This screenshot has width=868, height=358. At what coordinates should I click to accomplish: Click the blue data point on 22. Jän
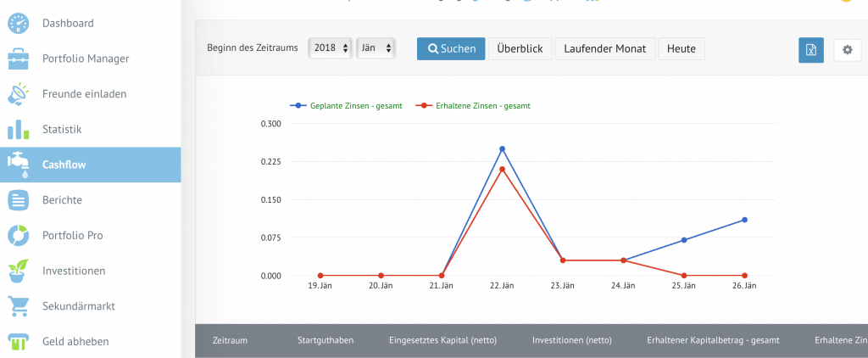pos(502,149)
